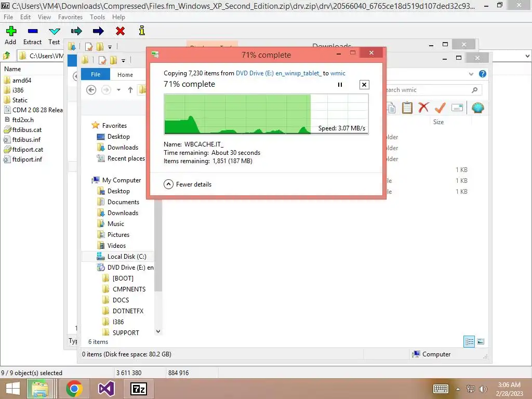Viewport: 532px width, 399px height.
Task: Click the Downloads window Properties quick-access icon
Action: (x=88, y=46)
